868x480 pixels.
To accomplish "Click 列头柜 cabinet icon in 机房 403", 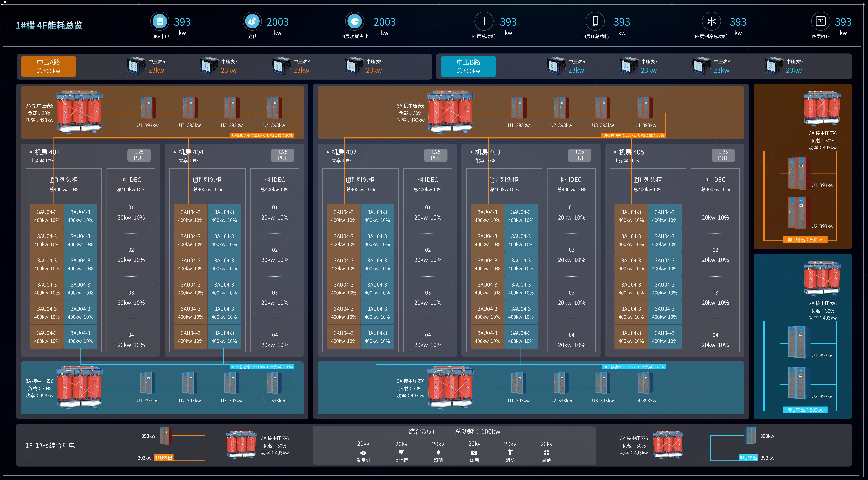I will [x=494, y=180].
